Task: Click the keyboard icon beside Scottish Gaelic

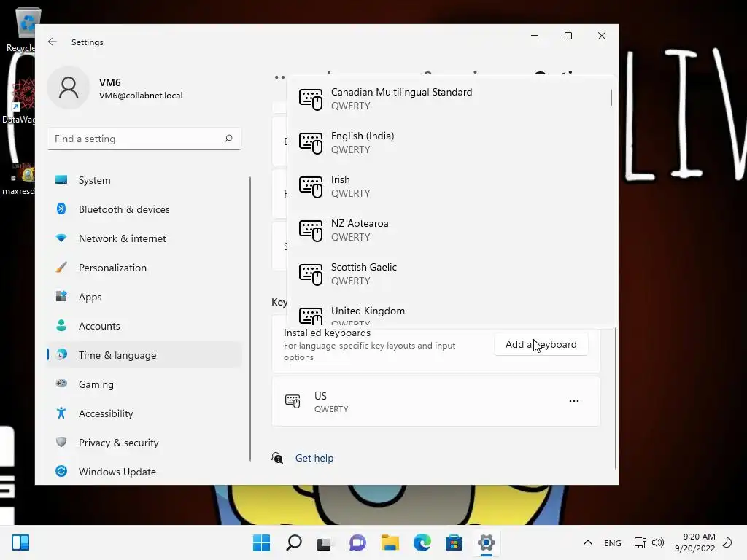Action: (x=311, y=274)
